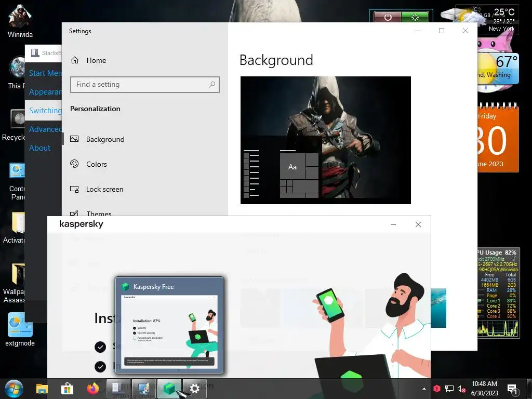The image size is (532, 399).
Task: Expand hidden system tray icons arrow
Action: 424,389
